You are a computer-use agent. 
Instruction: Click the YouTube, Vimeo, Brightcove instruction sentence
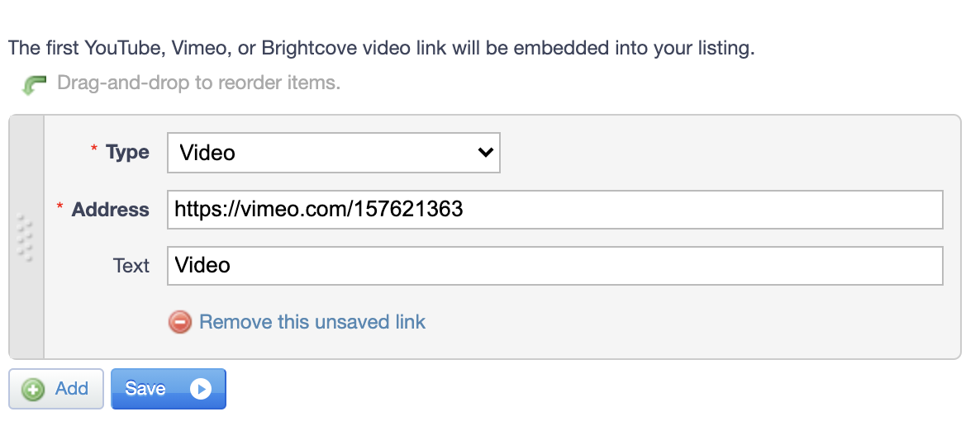[381, 48]
